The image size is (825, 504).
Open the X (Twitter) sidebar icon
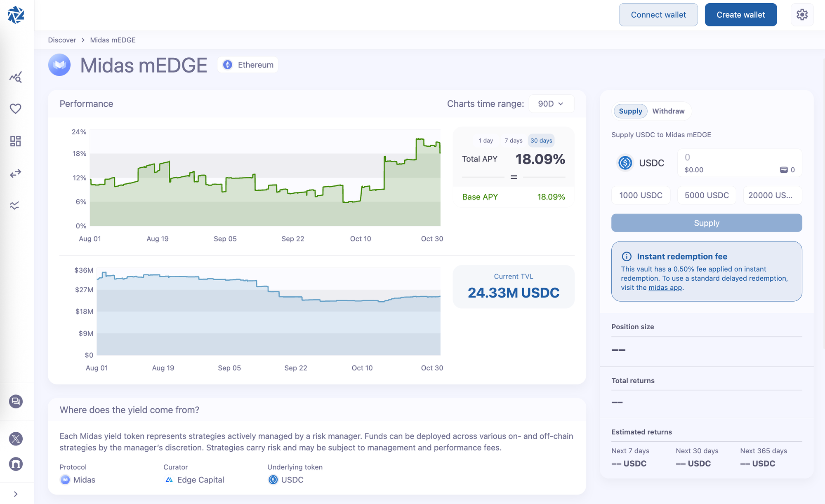[16, 439]
